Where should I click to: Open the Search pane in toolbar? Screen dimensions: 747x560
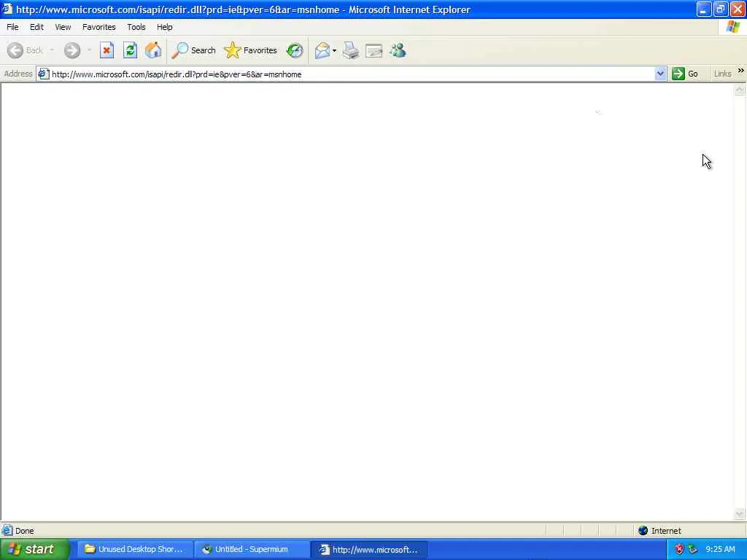tap(193, 50)
